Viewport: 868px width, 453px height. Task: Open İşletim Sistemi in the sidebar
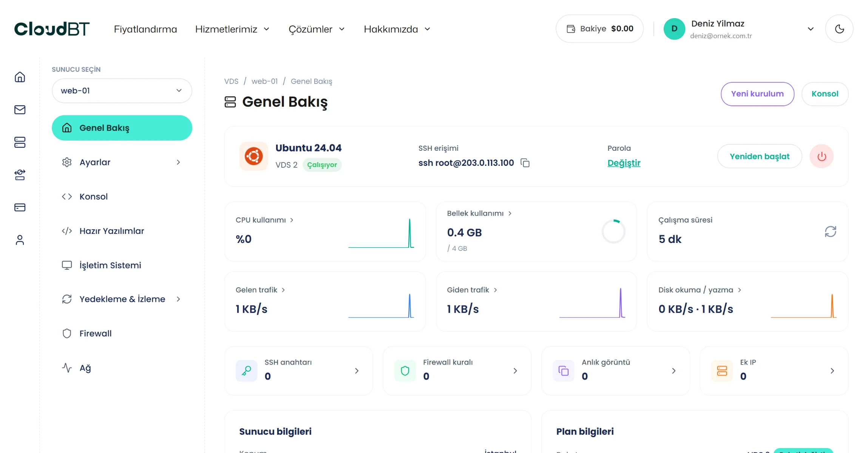click(122, 265)
